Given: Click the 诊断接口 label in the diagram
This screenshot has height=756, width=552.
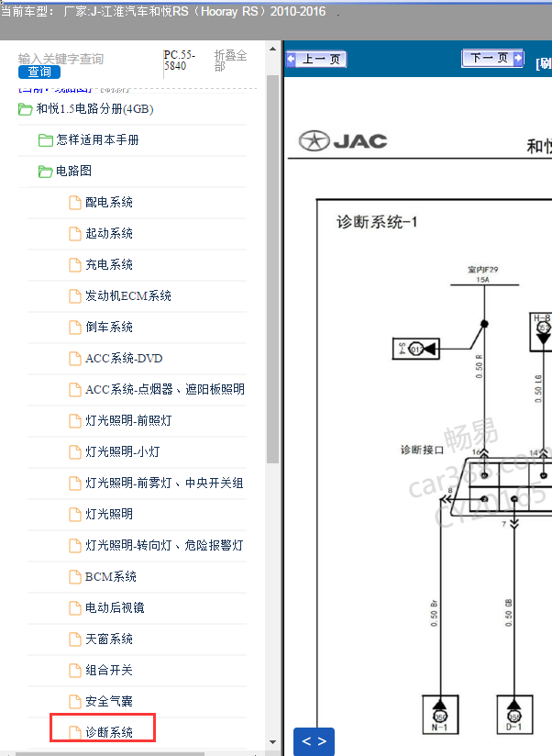Looking at the screenshot, I should click(422, 450).
